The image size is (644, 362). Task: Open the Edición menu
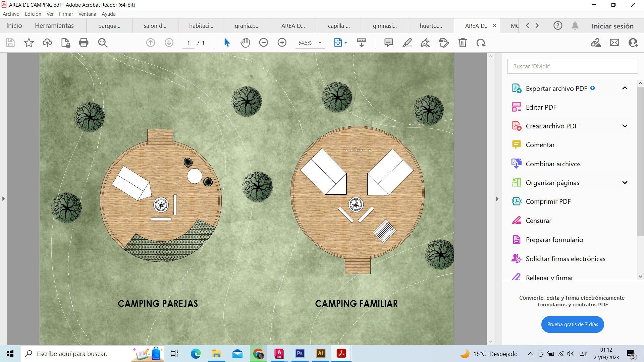click(x=33, y=14)
